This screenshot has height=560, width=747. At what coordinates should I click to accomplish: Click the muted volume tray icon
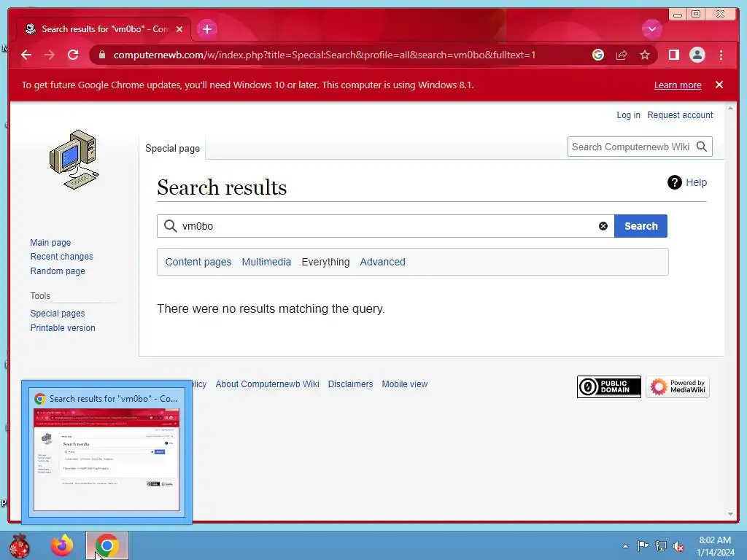[678, 546]
